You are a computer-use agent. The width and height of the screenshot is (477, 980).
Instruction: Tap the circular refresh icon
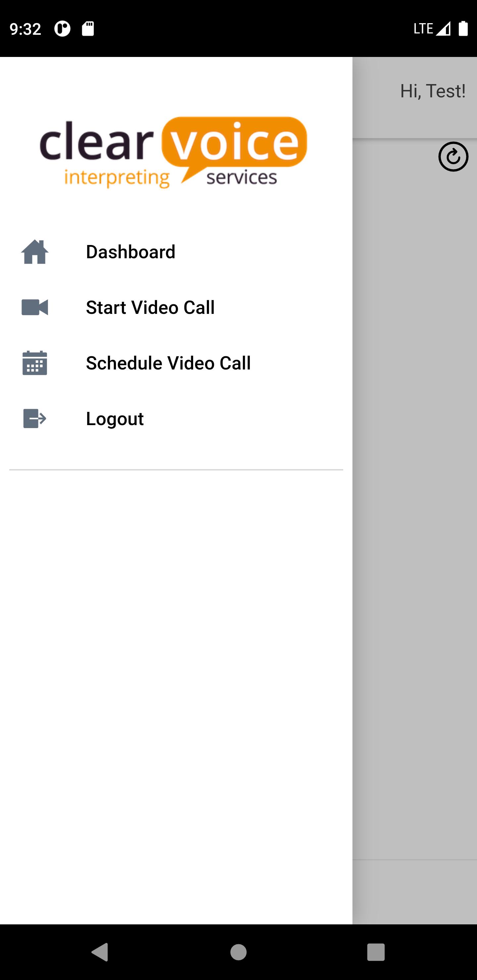tap(453, 157)
